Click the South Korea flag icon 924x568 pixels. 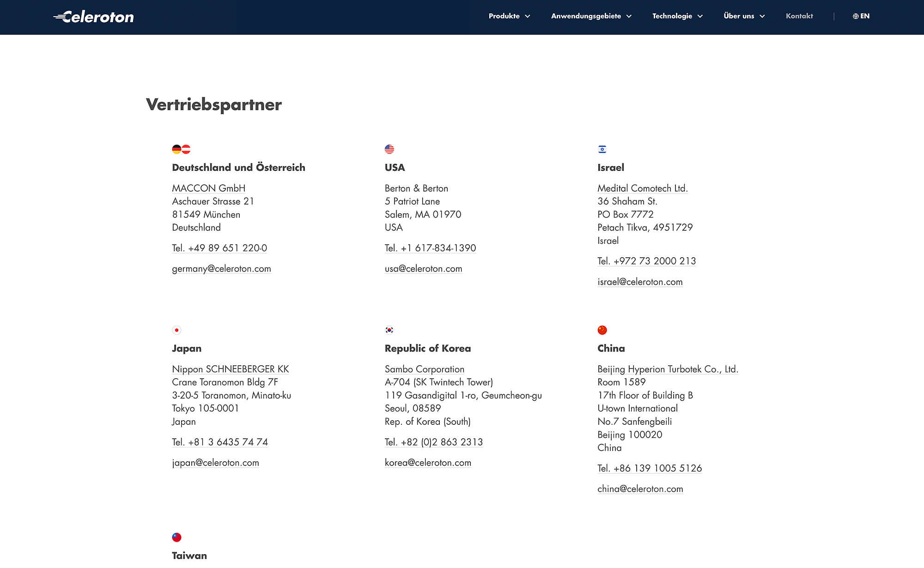(x=389, y=330)
